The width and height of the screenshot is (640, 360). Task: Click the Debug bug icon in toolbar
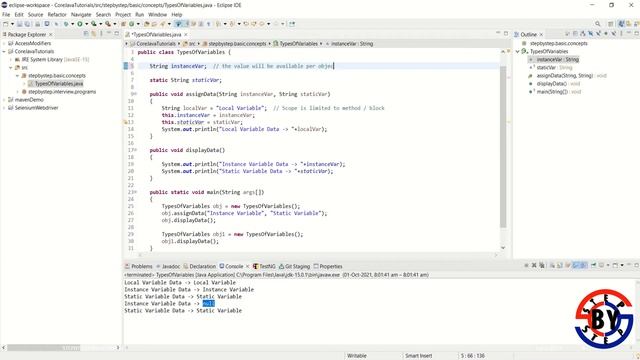[x=66, y=24]
